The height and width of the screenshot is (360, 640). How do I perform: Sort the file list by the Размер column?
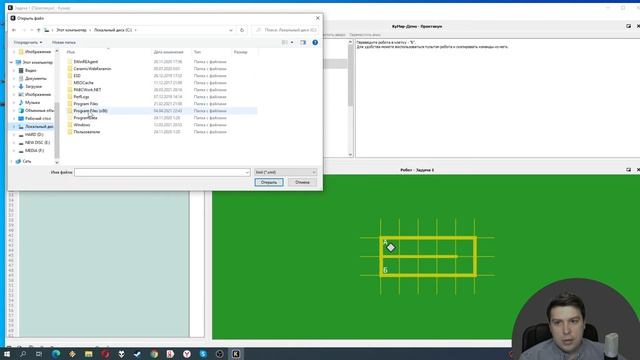click(240, 52)
